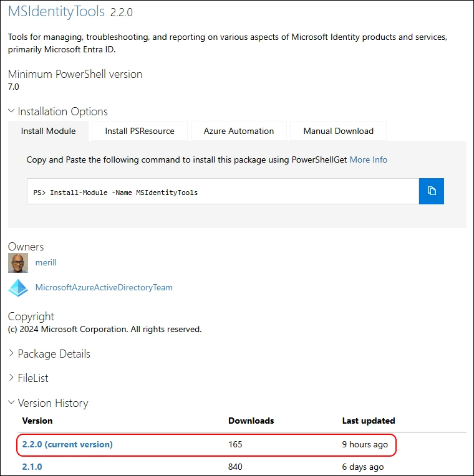Collapse the Installation Options section
Screen dimensions: 474x476
[x=58, y=112]
